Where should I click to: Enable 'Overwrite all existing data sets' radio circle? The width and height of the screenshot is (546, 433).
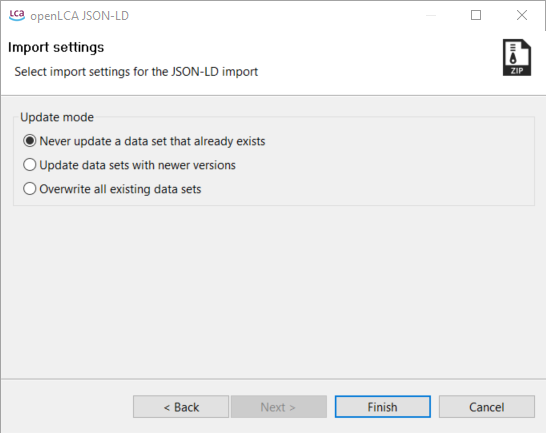click(30, 189)
